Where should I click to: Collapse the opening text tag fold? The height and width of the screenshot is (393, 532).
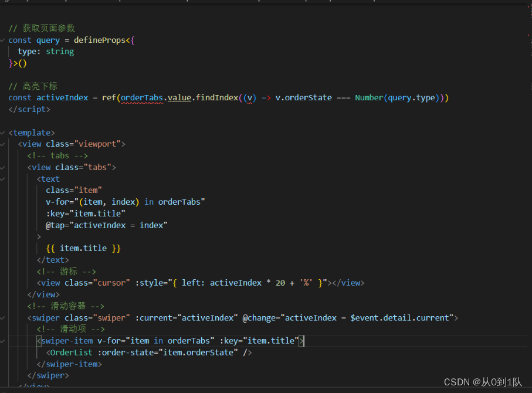2,179
